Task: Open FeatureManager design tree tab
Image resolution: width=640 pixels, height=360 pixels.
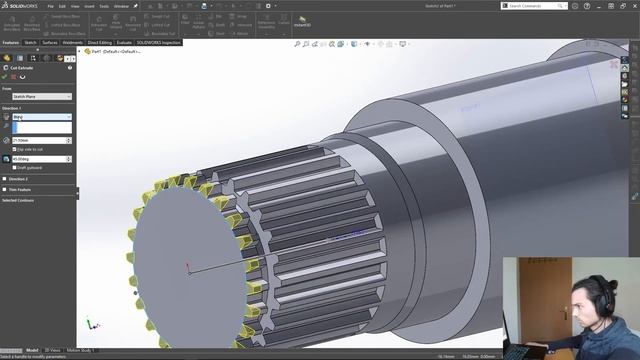Action: coord(7,58)
